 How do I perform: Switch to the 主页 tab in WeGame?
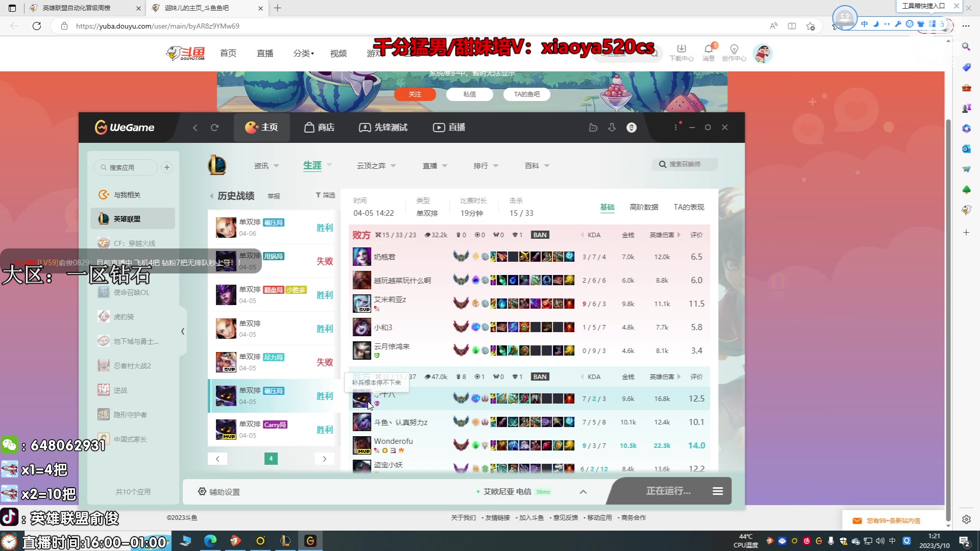[x=262, y=128]
